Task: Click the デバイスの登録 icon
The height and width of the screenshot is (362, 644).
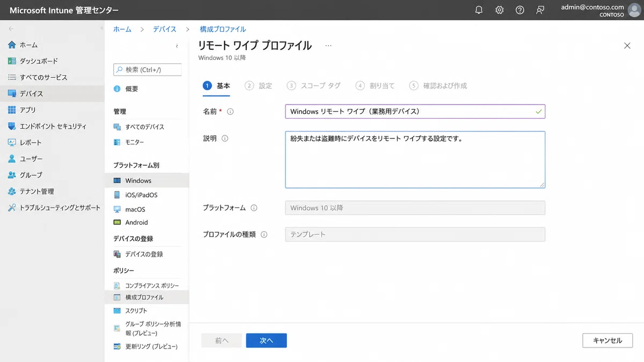Action: pyautogui.click(x=117, y=254)
